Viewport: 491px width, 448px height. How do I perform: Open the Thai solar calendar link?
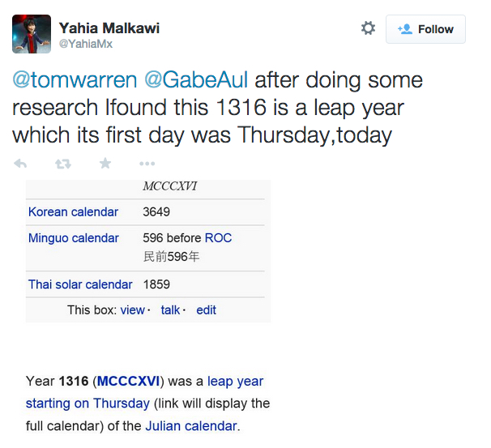(x=80, y=284)
